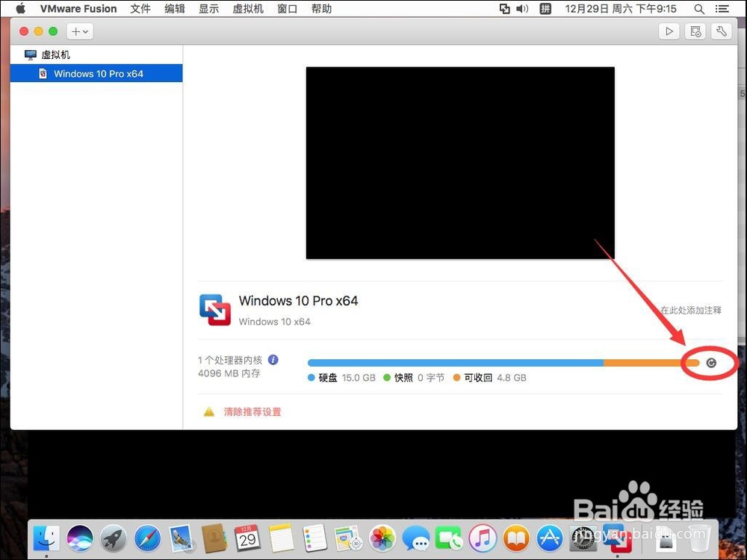Click the 快照 0 字节 legend

(414, 378)
